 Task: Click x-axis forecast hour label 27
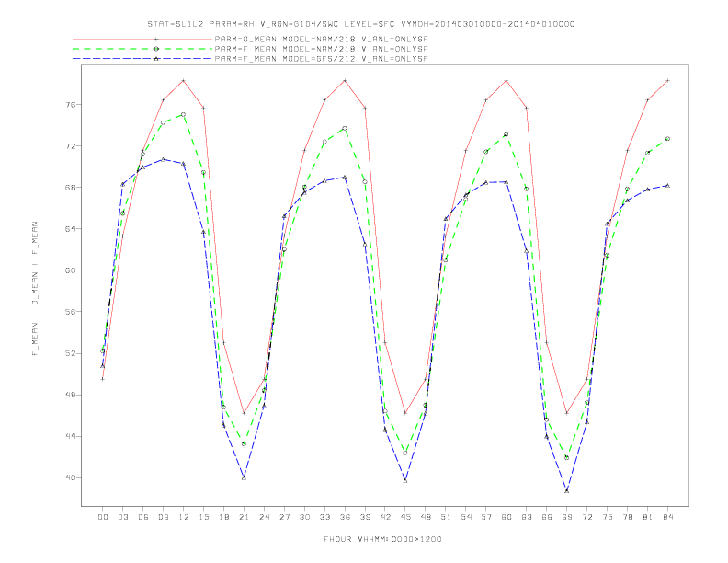point(284,517)
